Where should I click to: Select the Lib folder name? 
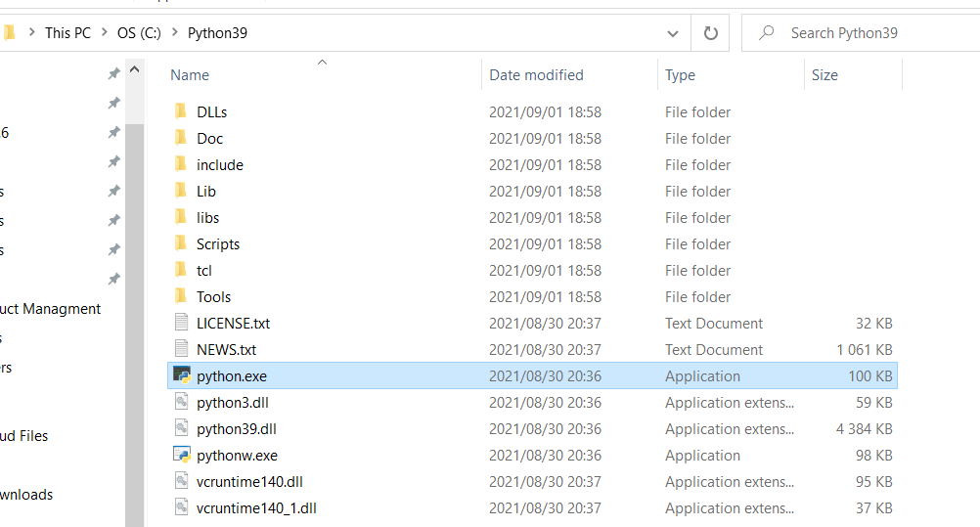(206, 191)
